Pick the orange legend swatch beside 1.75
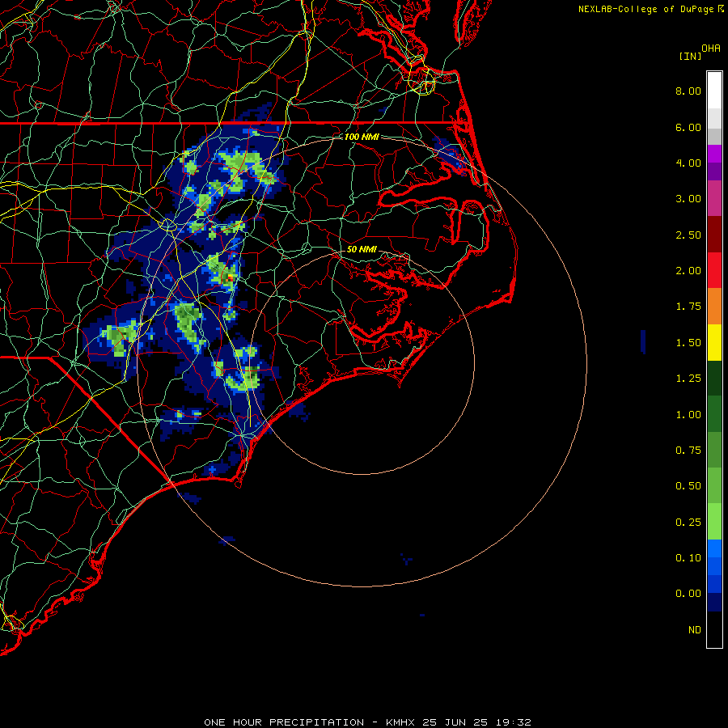This screenshot has height=728, width=728. pyautogui.click(x=714, y=306)
